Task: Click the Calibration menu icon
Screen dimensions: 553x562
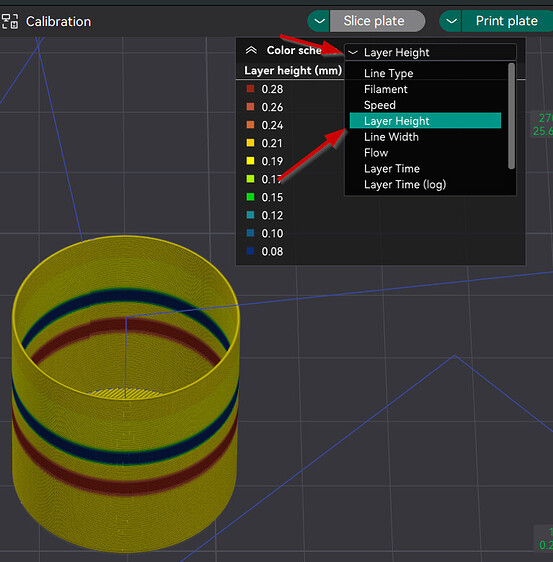Action: (x=10, y=22)
